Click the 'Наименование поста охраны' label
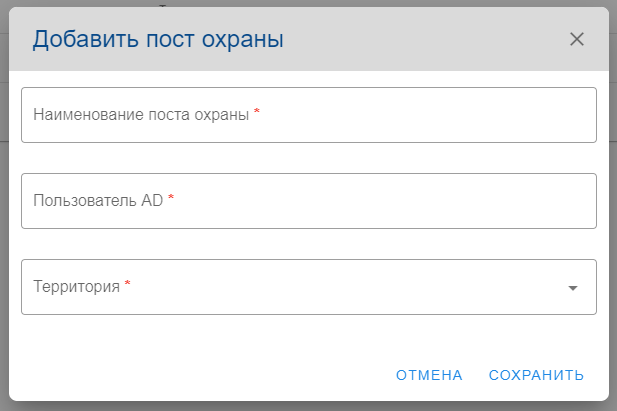The width and height of the screenshot is (617, 411). (x=141, y=114)
